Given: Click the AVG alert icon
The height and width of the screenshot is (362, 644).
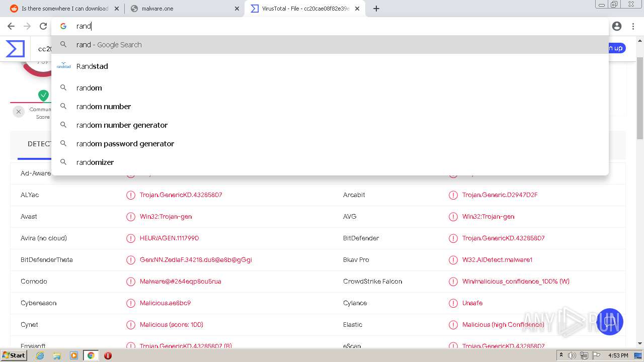Looking at the screenshot, I should click(453, 217).
